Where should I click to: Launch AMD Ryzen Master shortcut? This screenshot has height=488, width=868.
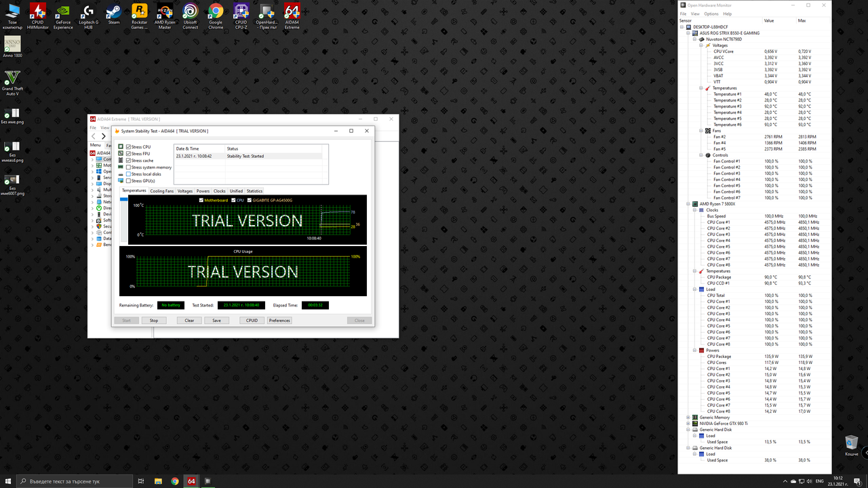click(x=165, y=16)
